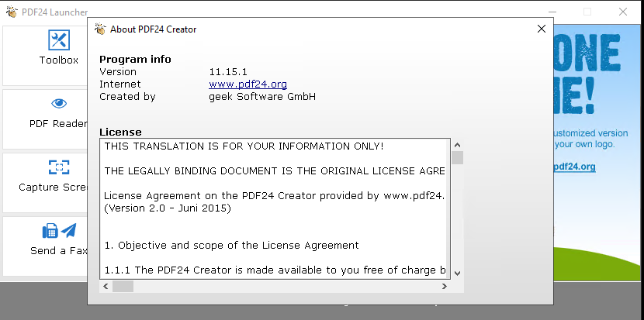The width and height of the screenshot is (644, 320).
Task: Select the Capture Screen frame icon
Action: tap(59, 167)
